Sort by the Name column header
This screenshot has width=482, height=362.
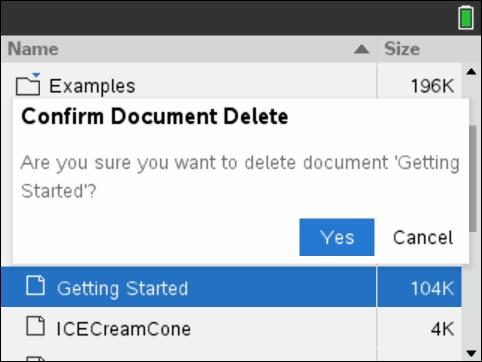[33, 49]
